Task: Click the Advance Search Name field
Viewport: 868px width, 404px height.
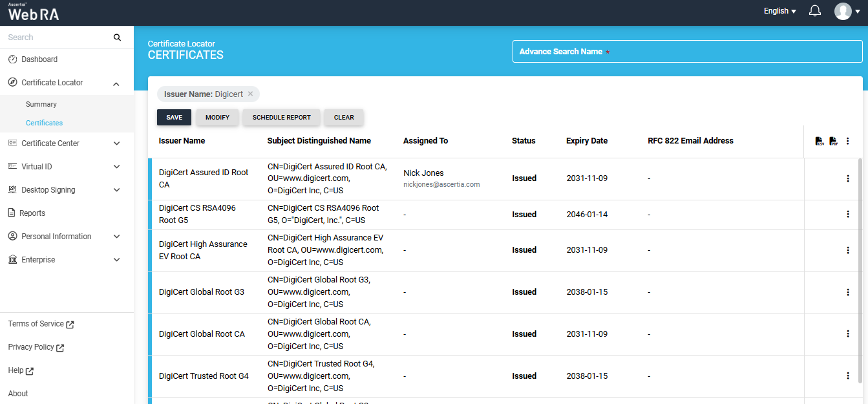Action: click(x=687, y=52)
